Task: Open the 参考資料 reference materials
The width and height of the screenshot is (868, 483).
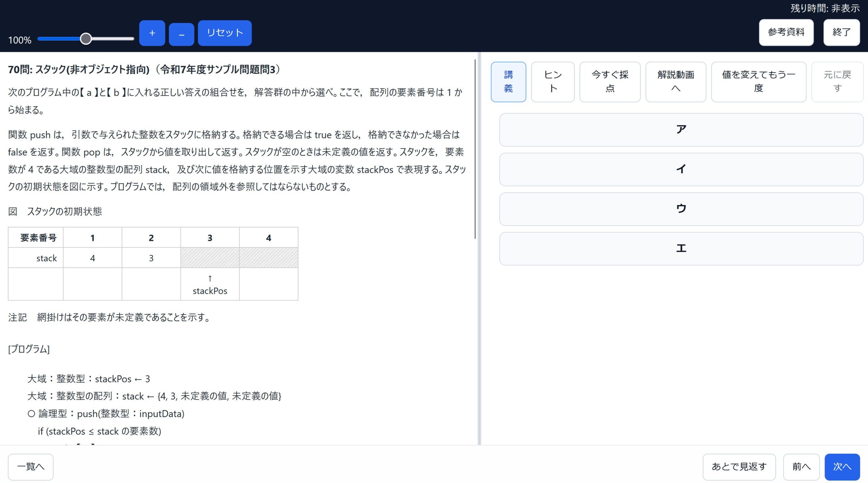Action: (x=786, y=32)
